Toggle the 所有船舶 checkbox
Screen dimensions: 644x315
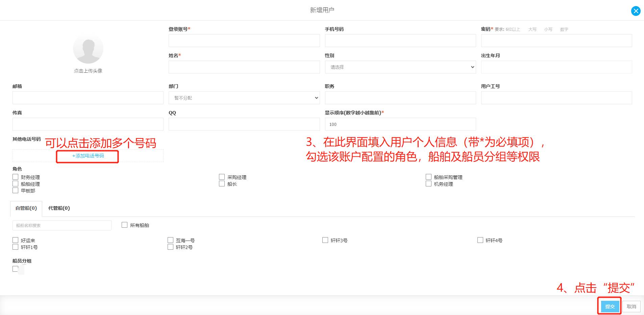[124, 225]
